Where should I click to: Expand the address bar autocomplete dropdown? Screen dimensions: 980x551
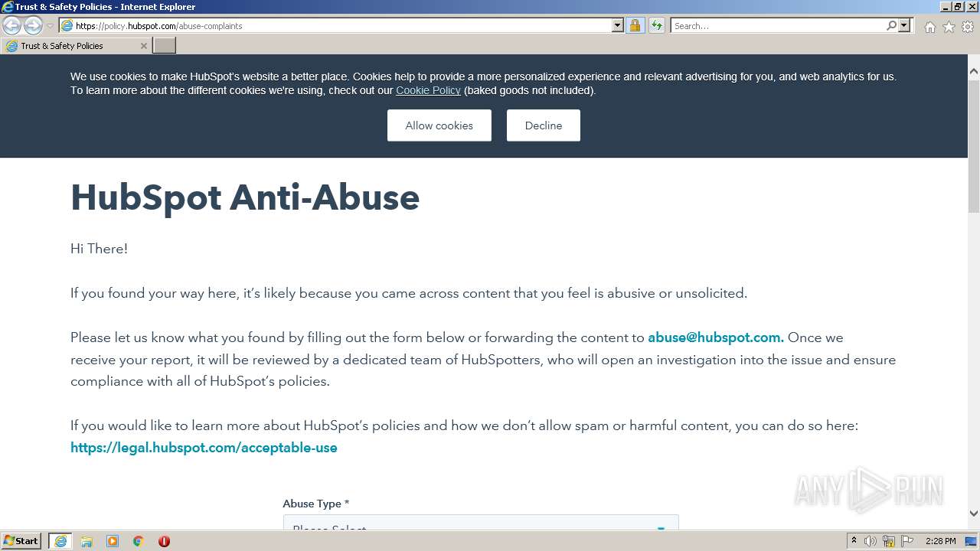click(618, 26)
